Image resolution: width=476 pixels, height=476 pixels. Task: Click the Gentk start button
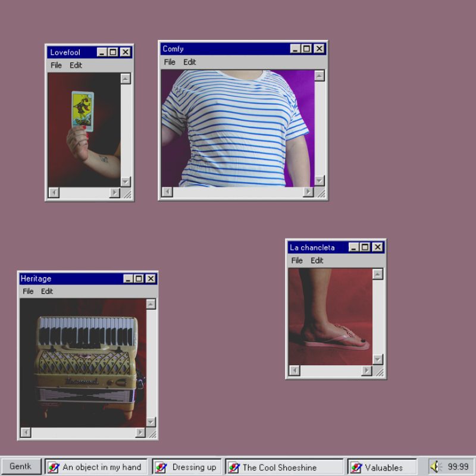coord(21,466)
